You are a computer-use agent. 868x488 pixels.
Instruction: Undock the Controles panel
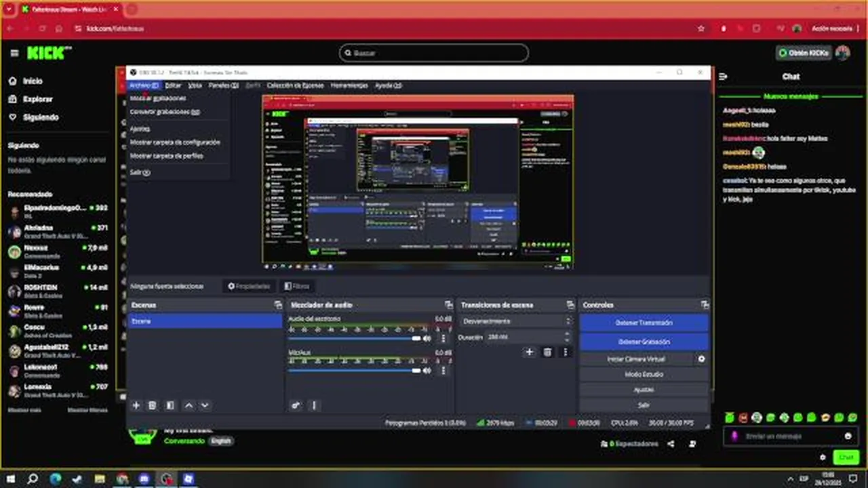tap(705, 305)
